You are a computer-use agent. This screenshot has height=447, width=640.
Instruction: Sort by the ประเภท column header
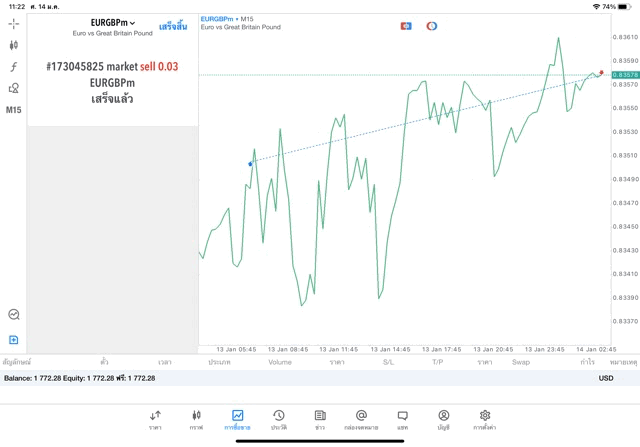219,362
